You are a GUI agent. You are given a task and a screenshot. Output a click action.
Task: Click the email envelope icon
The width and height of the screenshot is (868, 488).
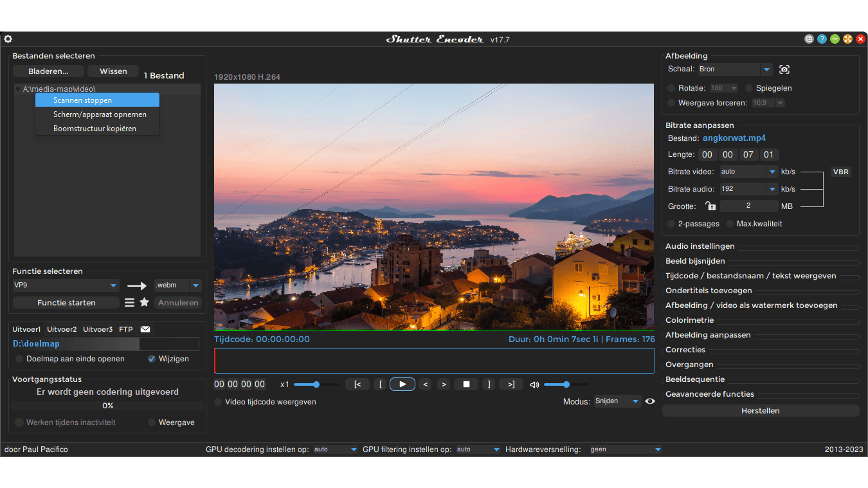point(145,329)
